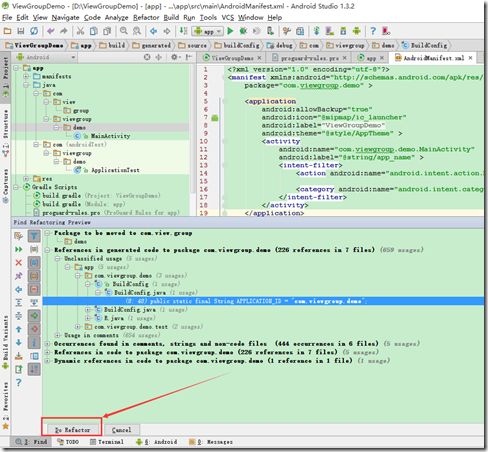Click the blue down-arrow next occurrence icon

point(19,342)
